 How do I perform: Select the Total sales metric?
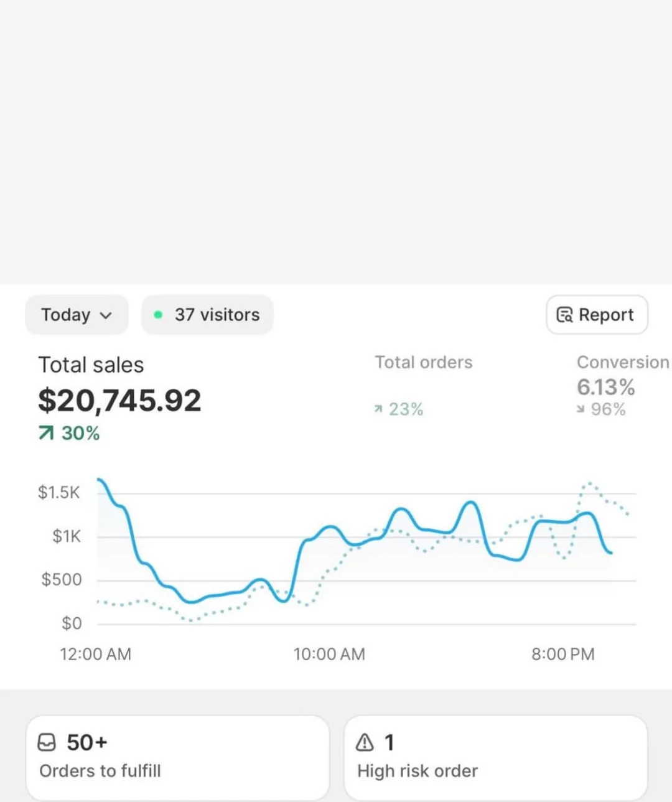(91, 365)
